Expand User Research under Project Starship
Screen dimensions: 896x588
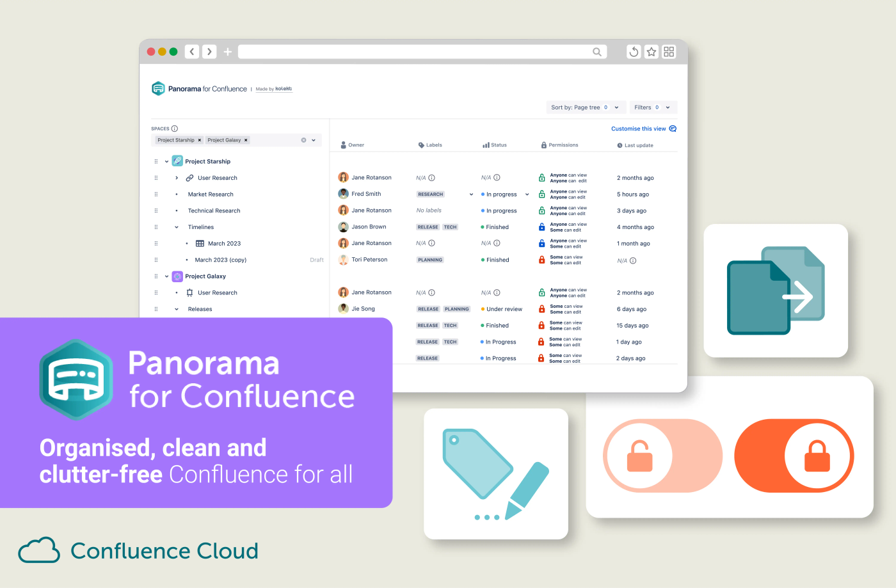pyautogui.click(x=177, y=178)
